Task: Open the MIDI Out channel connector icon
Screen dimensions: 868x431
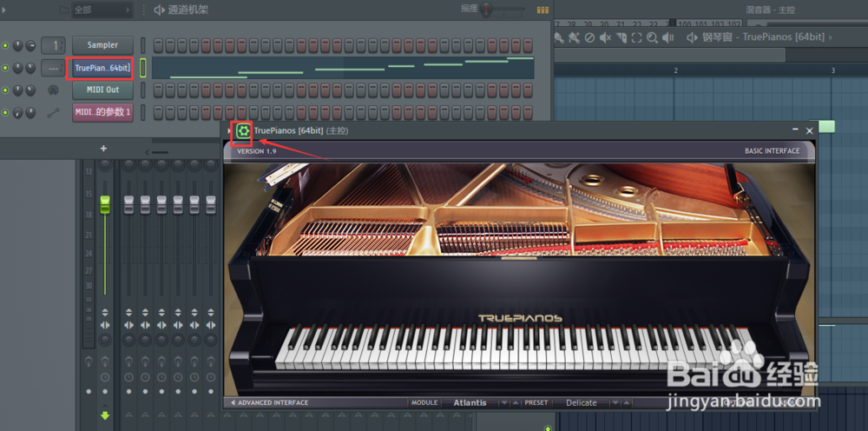Action: pos(53,90)
